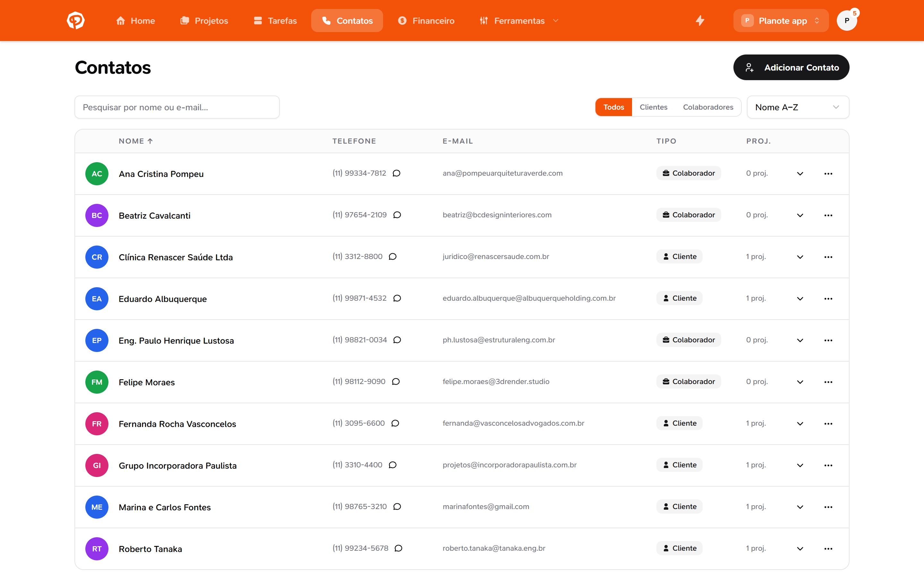Open more options for Felipe Moraes

pos(828,382)
